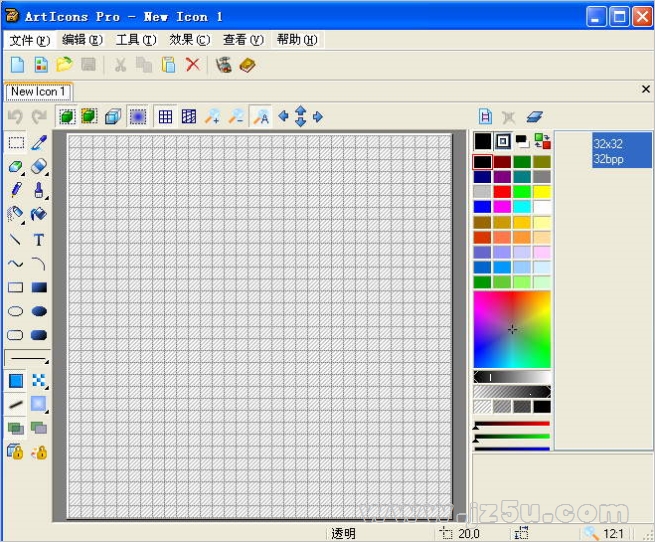This screenshot has width=655, height=542.
Task: Select the empty rounded rectangle tool
Action: click(15, 335)
